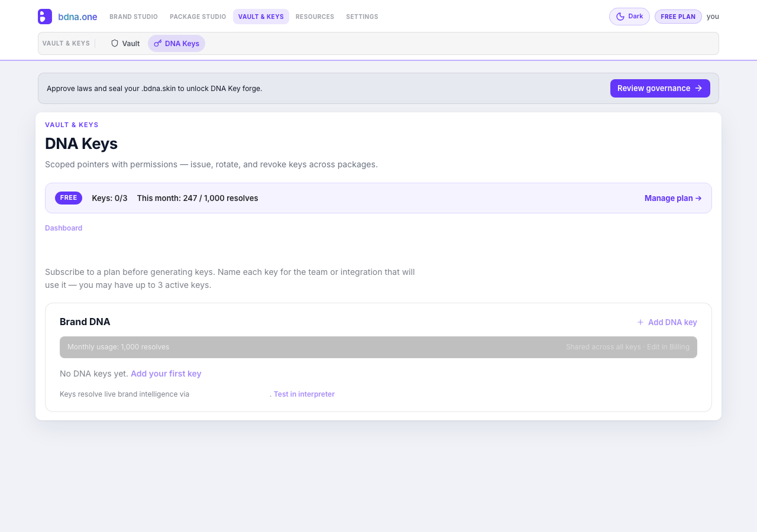Click 'VAULT & KEYS' sub-navigation label
Image resolution: width=757 pixels, height=532 pixels.
click(66, 43)
